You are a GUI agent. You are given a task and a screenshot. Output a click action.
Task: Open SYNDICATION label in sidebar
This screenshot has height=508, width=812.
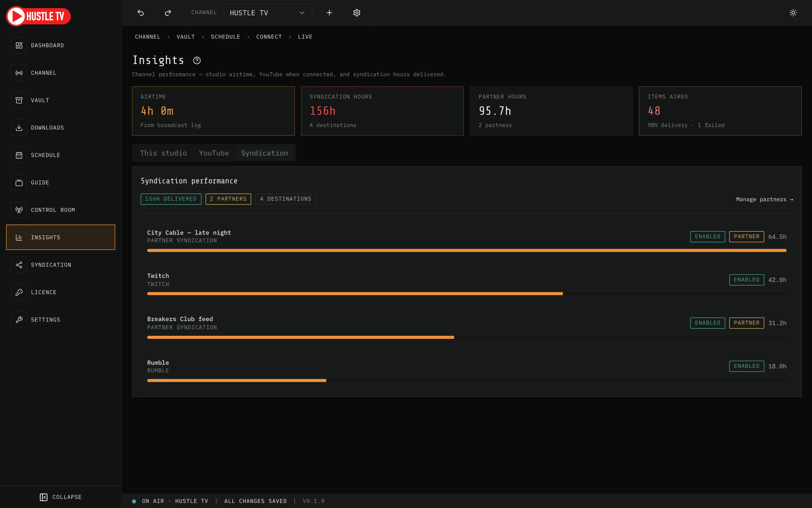coord(51,265)
